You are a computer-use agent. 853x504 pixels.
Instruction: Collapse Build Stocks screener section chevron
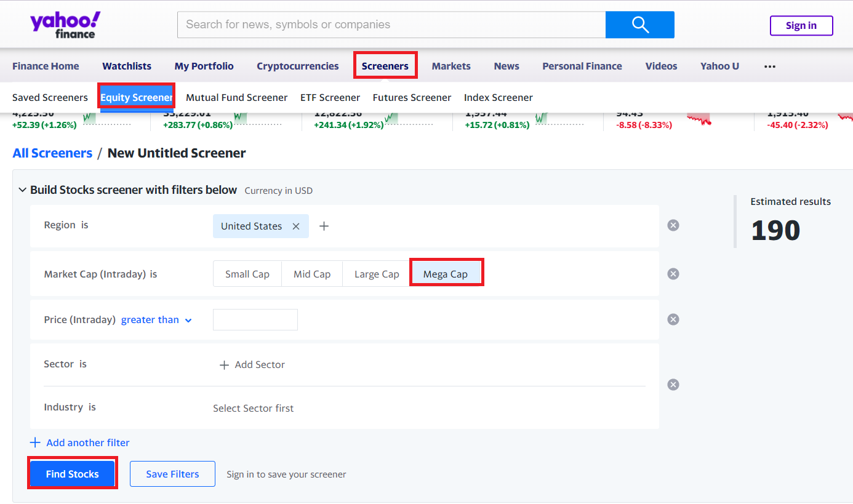[23, 190]
